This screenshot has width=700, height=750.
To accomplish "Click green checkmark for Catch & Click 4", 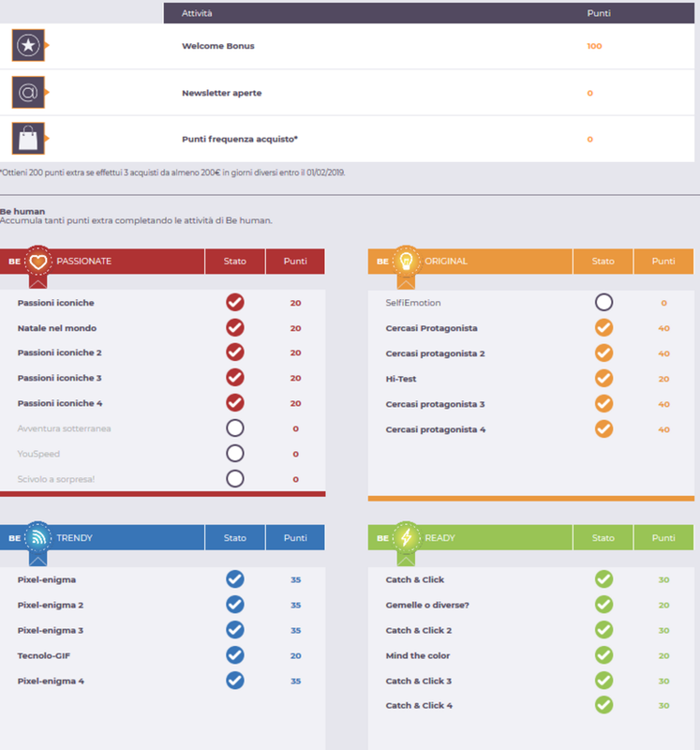I will pyautogui.click(x=603, y=705).
